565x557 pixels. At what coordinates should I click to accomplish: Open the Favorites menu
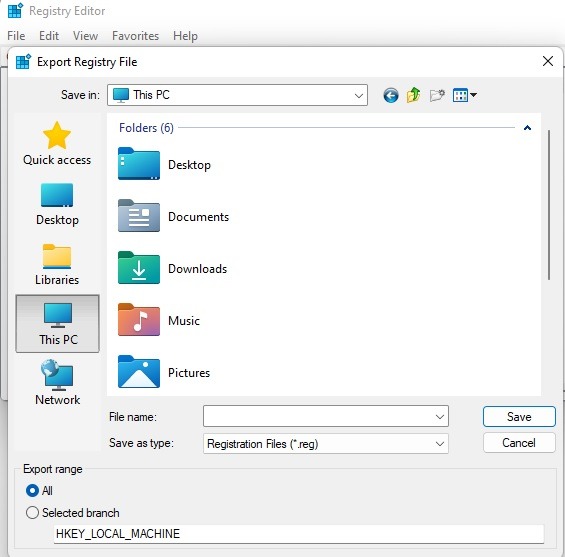(135, 36)
